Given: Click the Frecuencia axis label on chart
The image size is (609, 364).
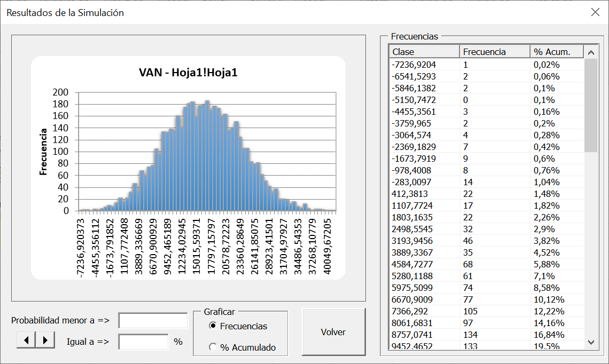Looking at the screenshot, I should [x=43, y=152].
